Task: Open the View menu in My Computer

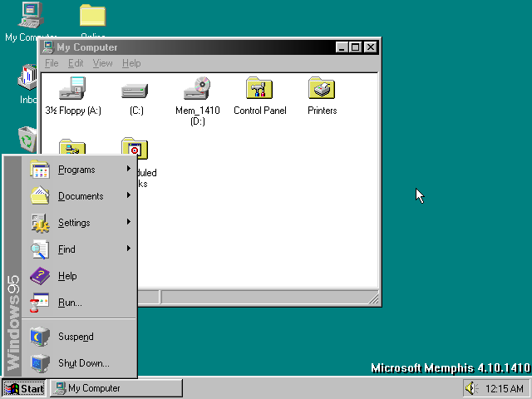Action: tap(102, 63)
